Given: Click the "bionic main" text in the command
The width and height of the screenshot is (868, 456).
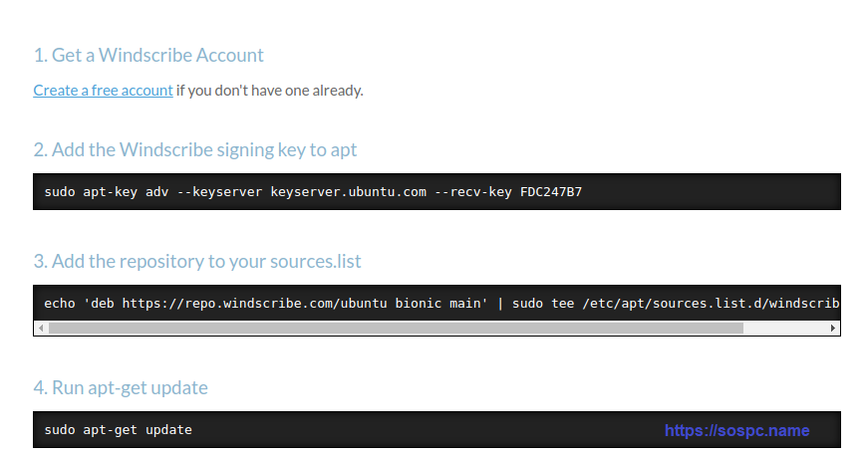Looking at the screenshot, I should (x=441, y=303).
